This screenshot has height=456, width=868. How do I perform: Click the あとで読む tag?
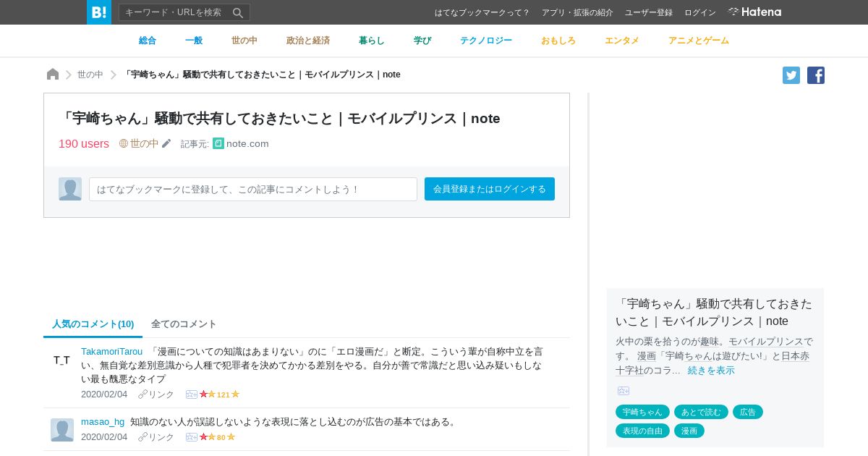point(701,412)
